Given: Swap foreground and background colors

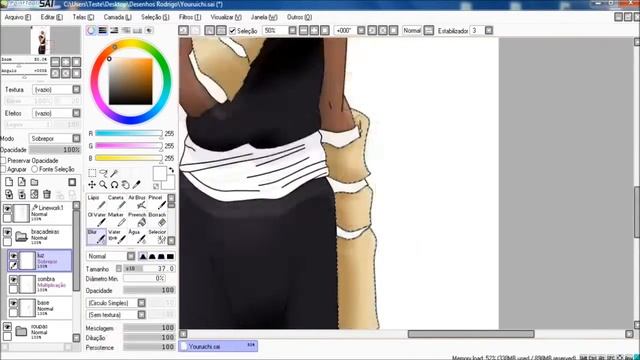Looking at the screenshot, I should (x=171, y=169).
